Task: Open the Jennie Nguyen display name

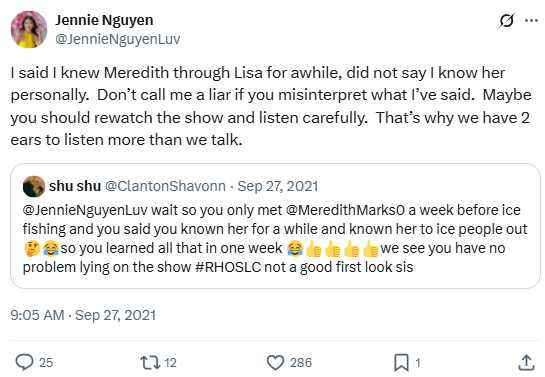Action: pyautogui.click(x=104, y=20)
